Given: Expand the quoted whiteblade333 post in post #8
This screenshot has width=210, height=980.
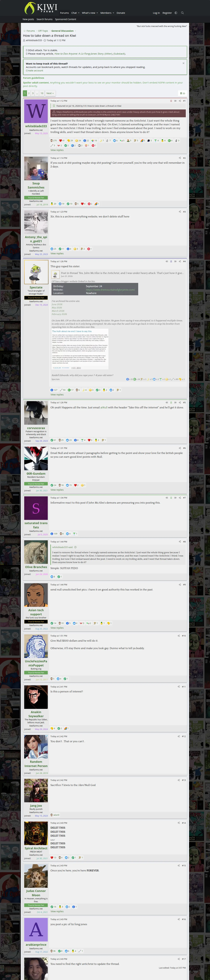Looking at the screenshot, I should [x=75, y=547].
